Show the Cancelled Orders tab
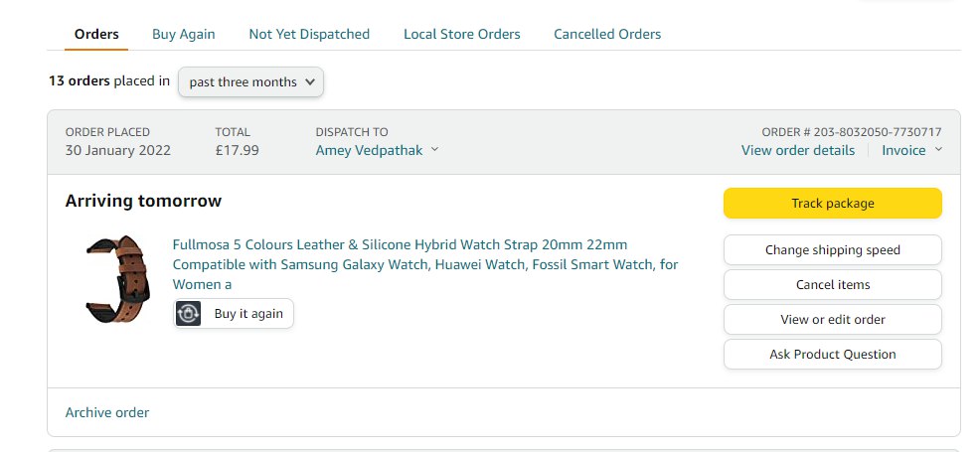This screenshot has height=452, width=980. pos(607,34)
